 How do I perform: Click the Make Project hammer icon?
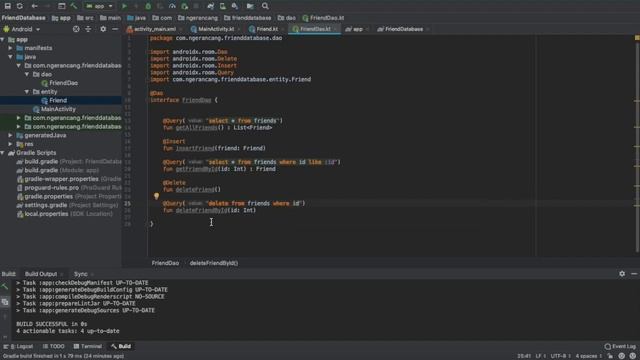click(x=74, y=6)
